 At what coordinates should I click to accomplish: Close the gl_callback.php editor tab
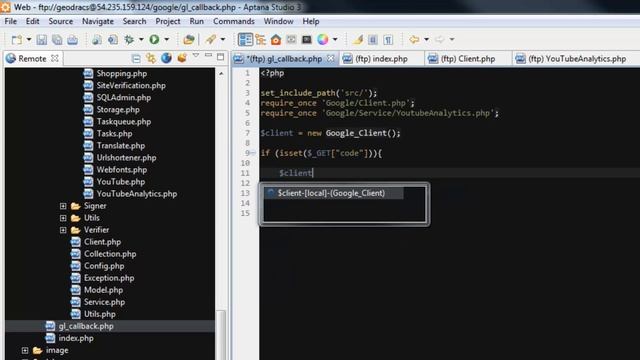[331, 58]
